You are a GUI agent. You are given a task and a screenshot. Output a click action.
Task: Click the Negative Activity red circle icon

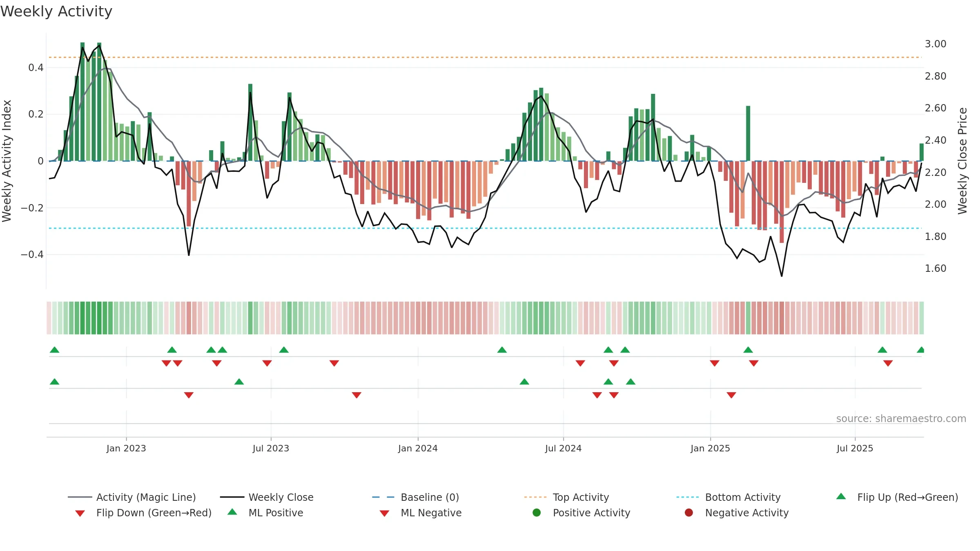tap(689, 512)
